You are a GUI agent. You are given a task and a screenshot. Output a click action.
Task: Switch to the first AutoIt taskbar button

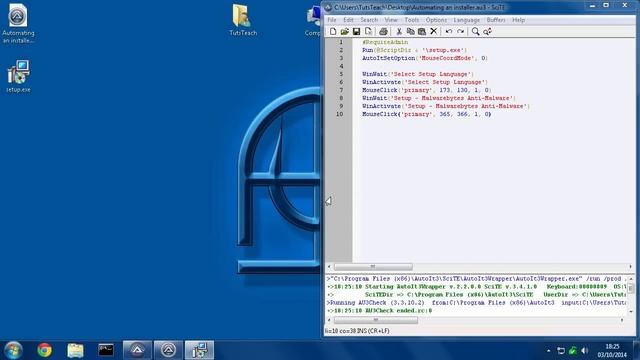(x=137, y=350)
